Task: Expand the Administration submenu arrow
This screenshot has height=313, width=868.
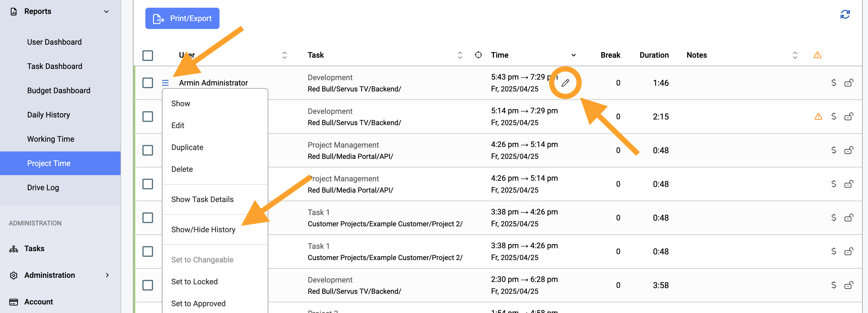Action: [x=107, y=275]
